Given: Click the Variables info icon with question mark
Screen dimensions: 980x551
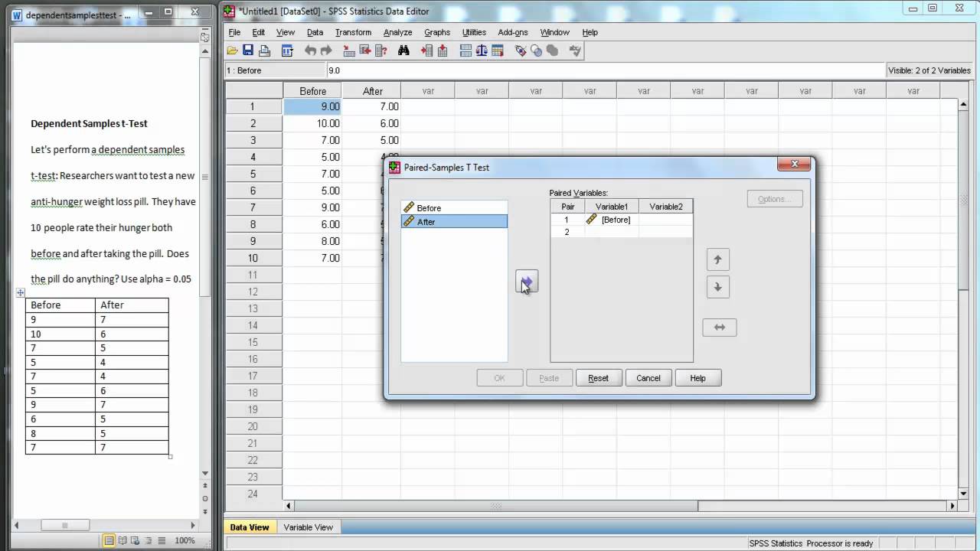Looking at the screenshot, I should [381, 51].
